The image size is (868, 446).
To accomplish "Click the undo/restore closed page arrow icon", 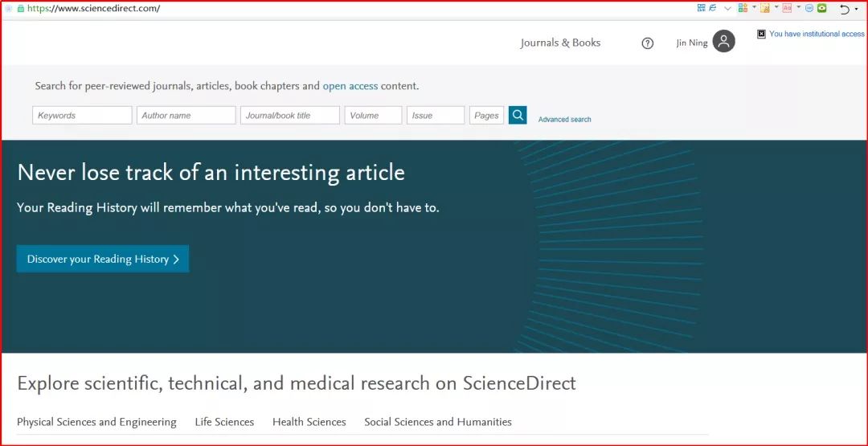I will tap(844, 10).
